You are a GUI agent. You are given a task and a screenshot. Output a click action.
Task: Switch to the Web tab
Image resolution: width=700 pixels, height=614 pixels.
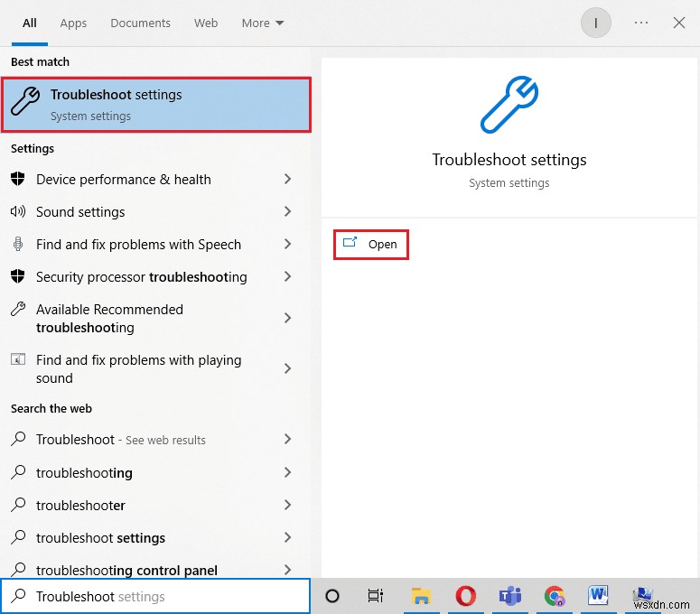tap(206, 23)
